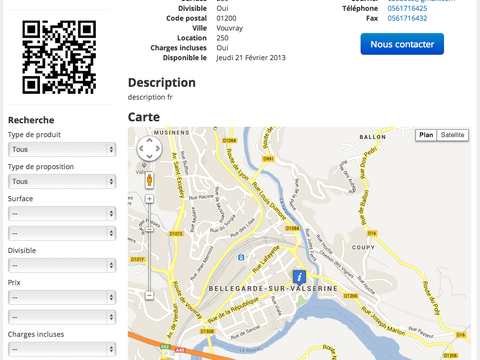Click the Nous contacter button
The height and width of the screenshot is (360, 480).
pyautogui.click(x=402, y=44)
